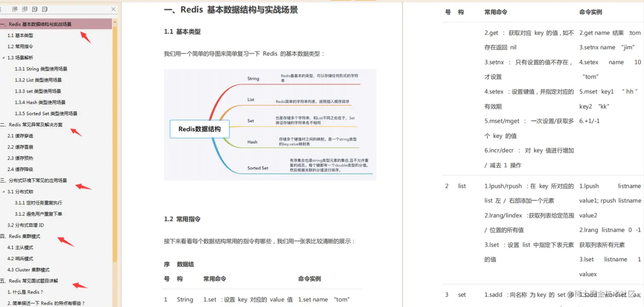Open bookmark 1.3.1 String 类型使用场景
The image size is (644, 307).
tap(41, 69)
